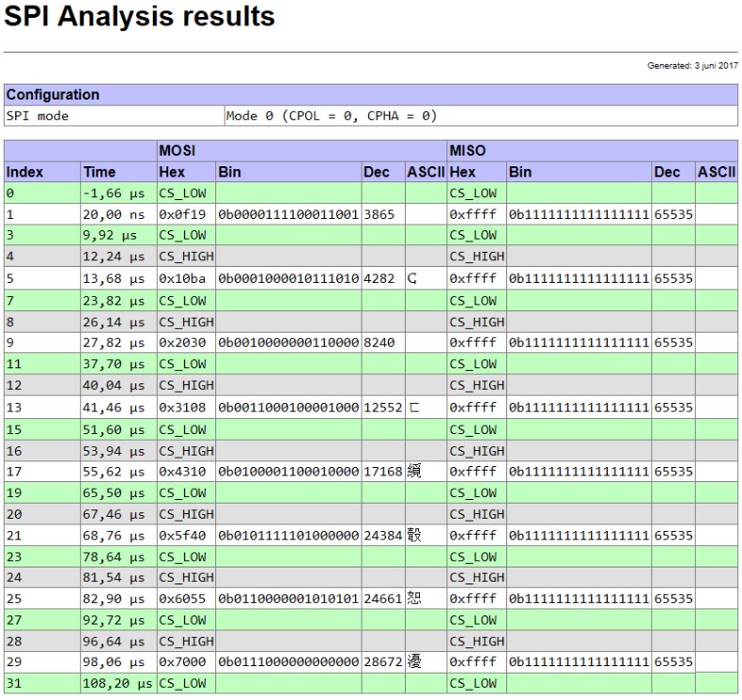
Task: Click the MOSI hex value 0x7000
Action: [180, 662]
